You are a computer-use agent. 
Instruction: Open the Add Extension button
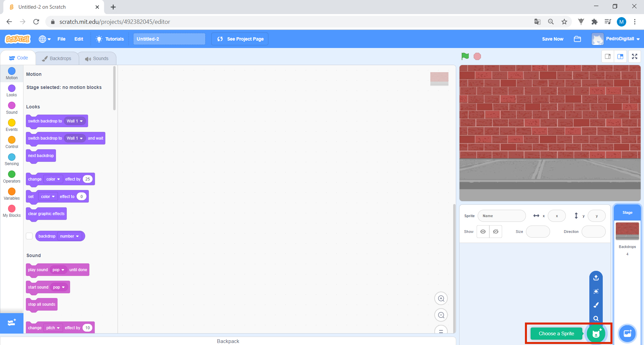[x=12, y=323]
